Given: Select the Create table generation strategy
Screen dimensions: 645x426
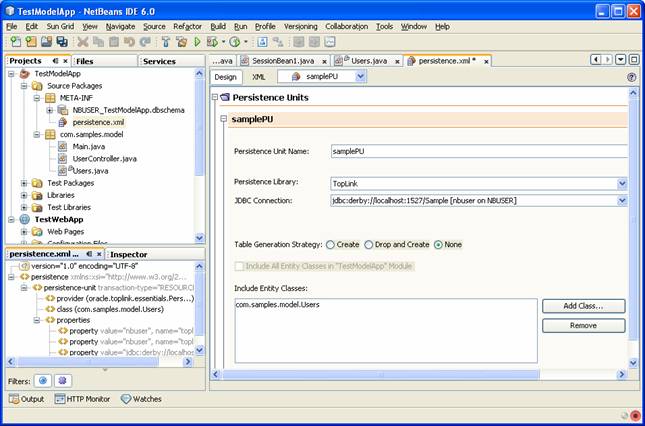Looking at the screenshot, I should (x=331, y=244).
